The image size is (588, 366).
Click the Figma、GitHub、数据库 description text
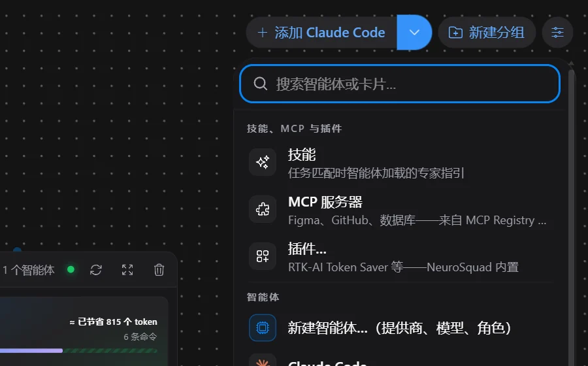point(417,220)
